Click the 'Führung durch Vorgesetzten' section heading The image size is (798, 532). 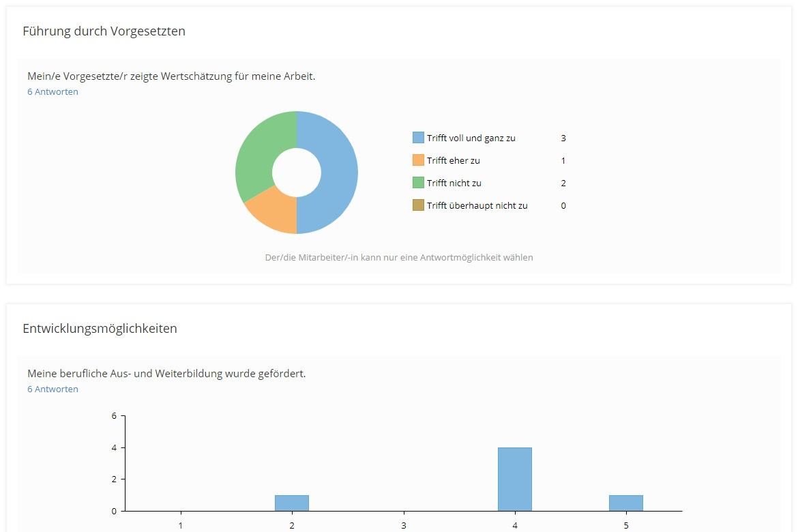104,31
